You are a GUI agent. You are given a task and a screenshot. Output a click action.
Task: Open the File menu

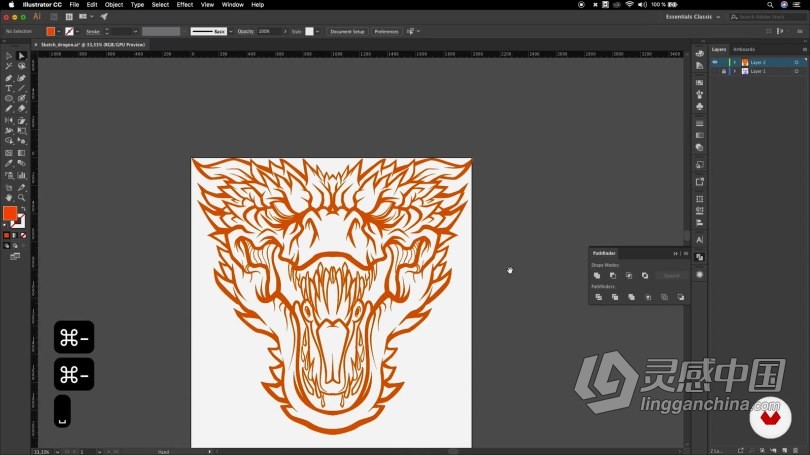(x=74, y=5)
